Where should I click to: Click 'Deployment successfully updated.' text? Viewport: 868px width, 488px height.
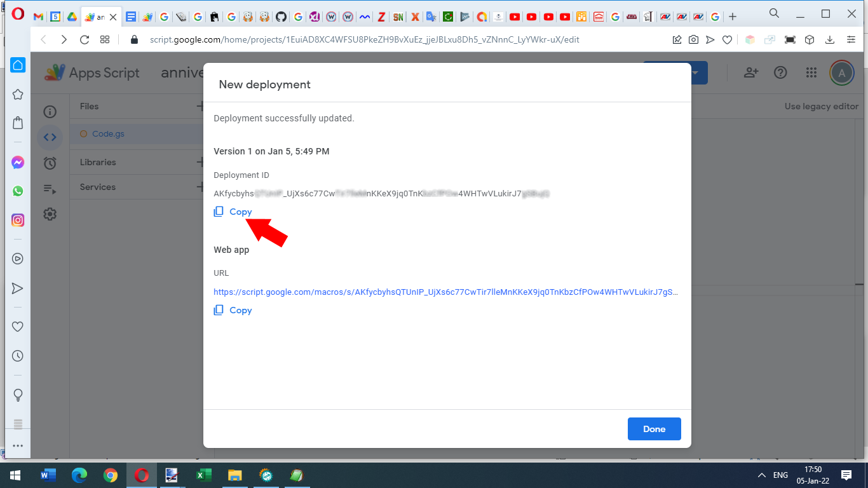click(284, 118)
